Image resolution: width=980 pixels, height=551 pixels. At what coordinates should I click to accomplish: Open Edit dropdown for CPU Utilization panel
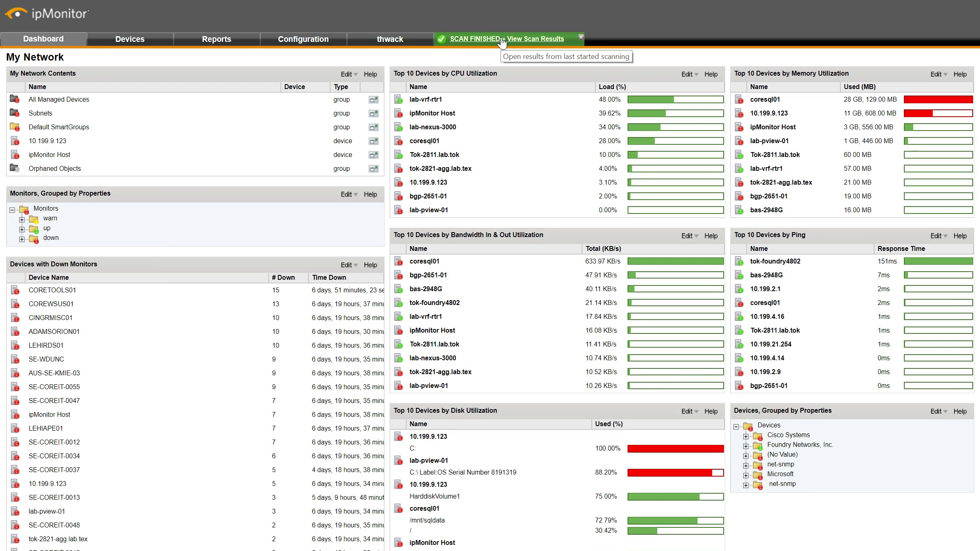689,74
